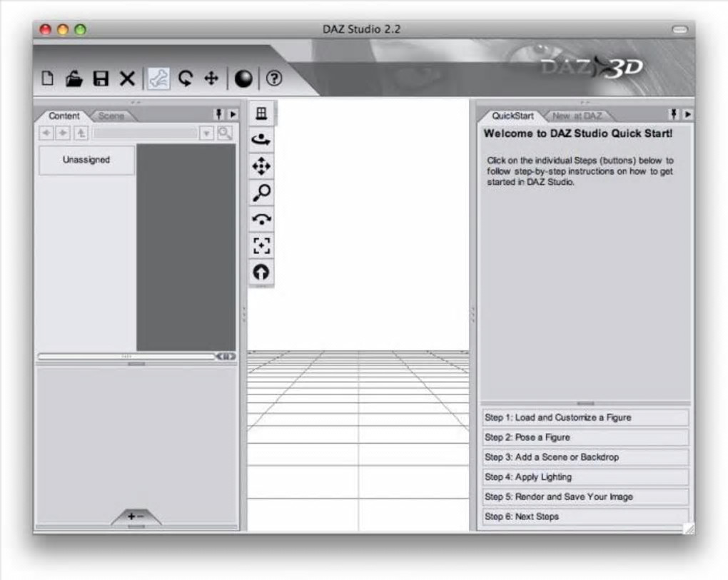The width and height of the screenshot is (728, 580).
Task: Click the Content pane search magnifier
Action: coord(225,133)
